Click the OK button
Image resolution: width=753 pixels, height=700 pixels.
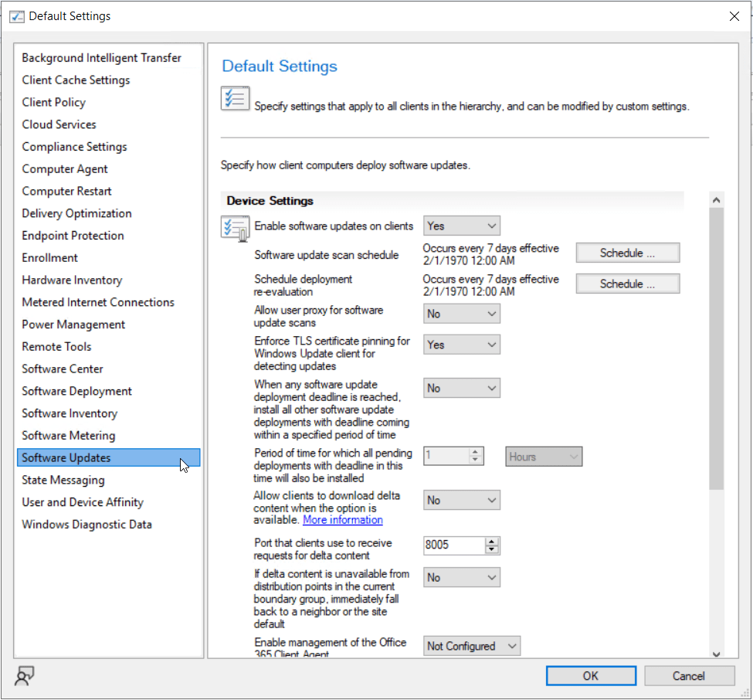click(x=591, y=676)
